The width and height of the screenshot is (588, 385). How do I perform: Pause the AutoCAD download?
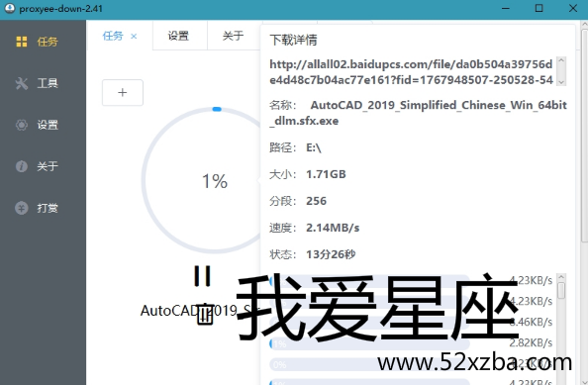pos(203,276)
